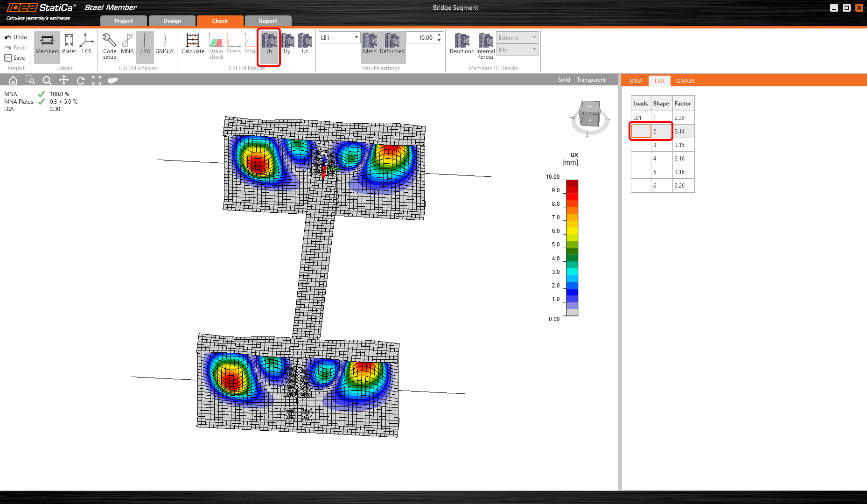The height and width of the screenshot is (504, 867).
Task: Click the home view icon
Action: pyautogui.click(x=13, y=80)
